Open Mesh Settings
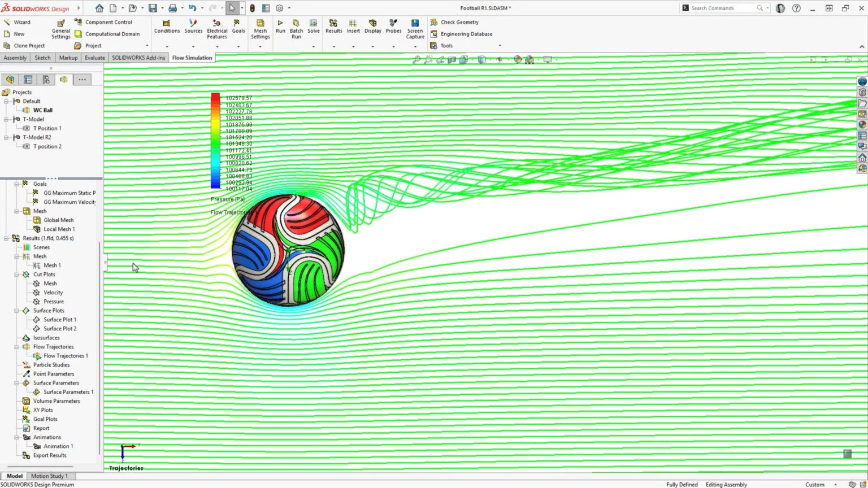868x488 pixels. tap(261, 29)
